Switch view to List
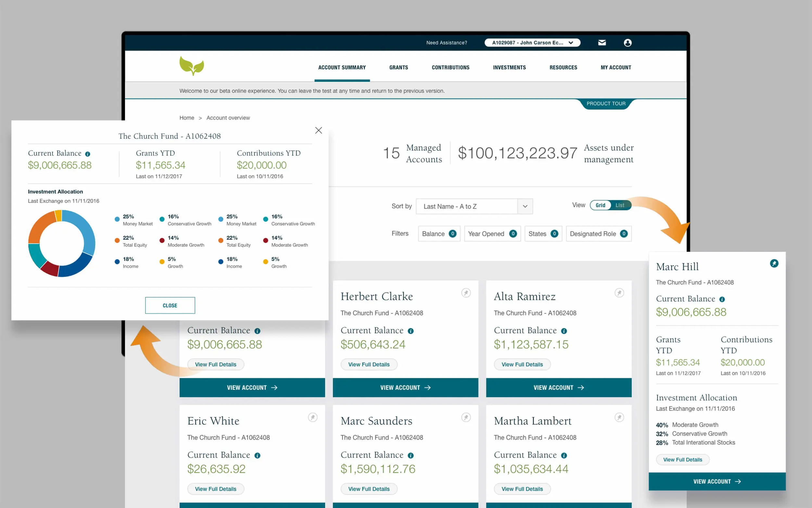Image resolution: width=812 pixels, height=508 pixels. pos(620,205)
